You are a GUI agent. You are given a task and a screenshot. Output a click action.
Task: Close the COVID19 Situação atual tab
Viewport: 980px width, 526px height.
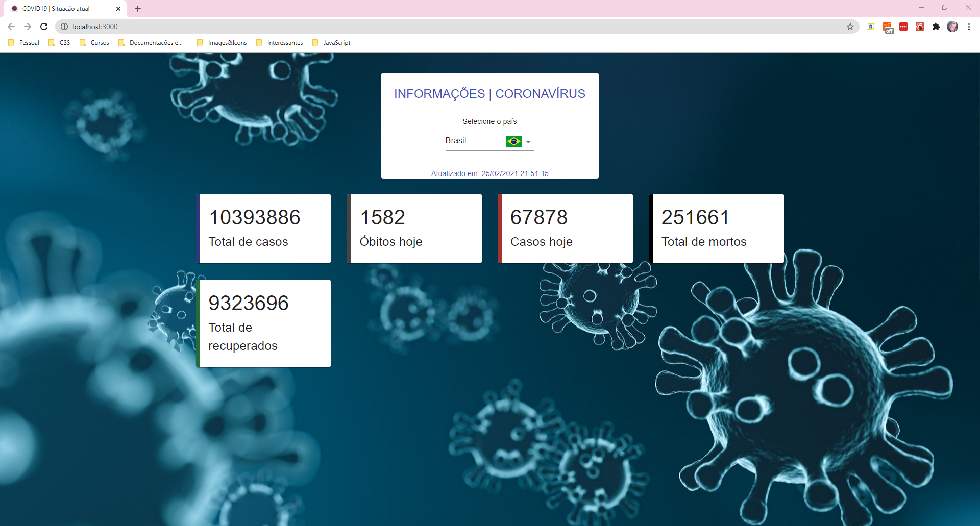coord(118,9)
